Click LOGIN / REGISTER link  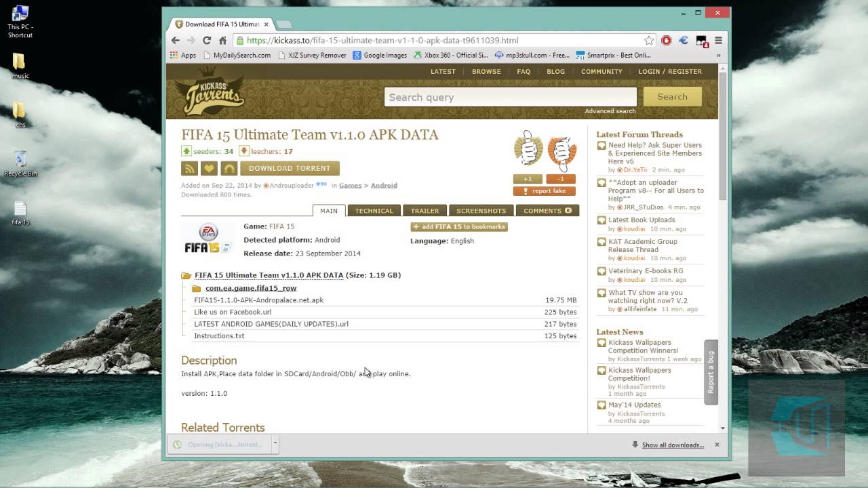click(x=670, y=71)
